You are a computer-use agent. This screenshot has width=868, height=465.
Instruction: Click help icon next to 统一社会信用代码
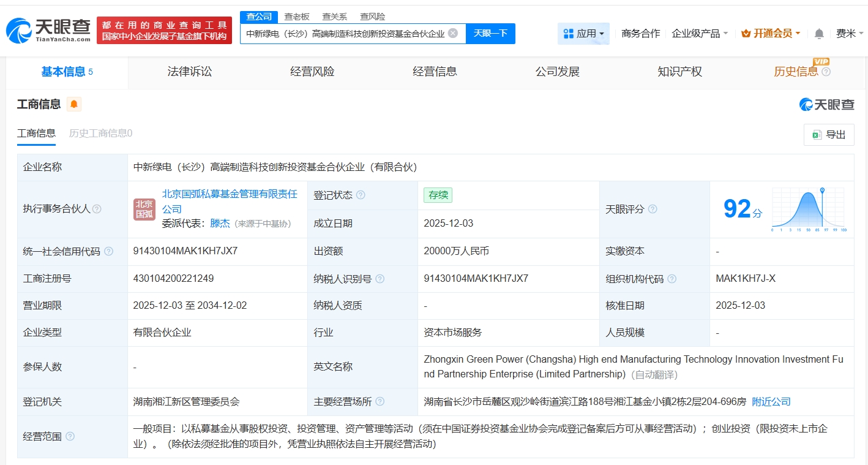tap(109, 251)
